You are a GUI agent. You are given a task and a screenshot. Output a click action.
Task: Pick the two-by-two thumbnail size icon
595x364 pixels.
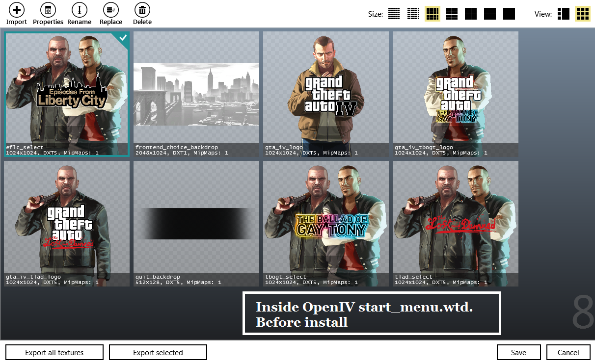[x=471, y=14]
